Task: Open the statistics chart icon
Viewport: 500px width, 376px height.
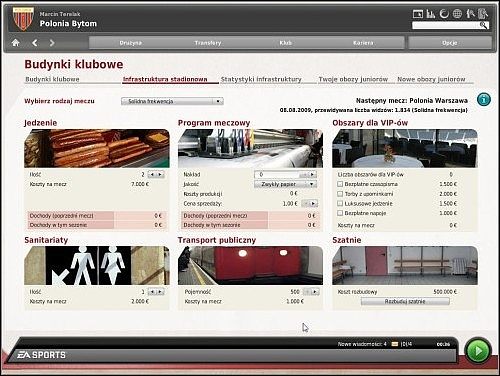Action: (431, 14)
